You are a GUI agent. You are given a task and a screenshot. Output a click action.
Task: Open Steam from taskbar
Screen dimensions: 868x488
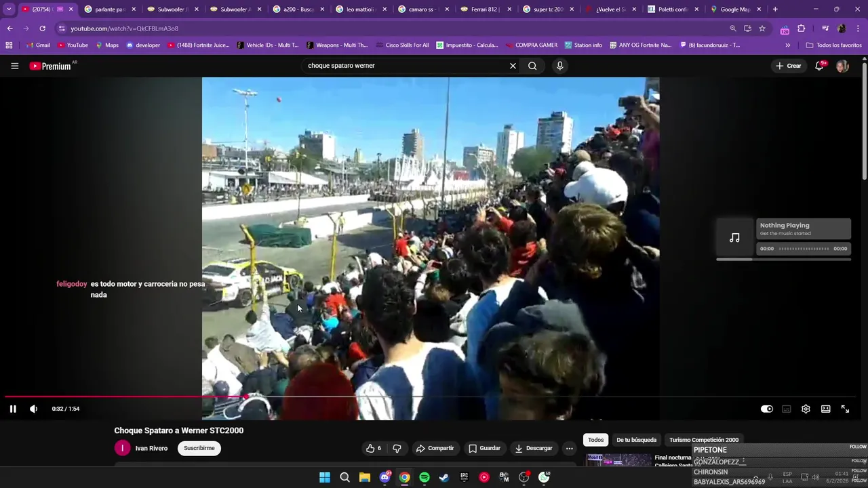tap(444, 477)
